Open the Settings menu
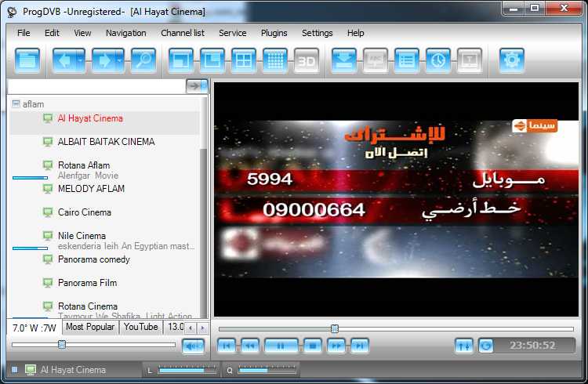This screenshot has height=384, width=588. [x=318, y=33]
